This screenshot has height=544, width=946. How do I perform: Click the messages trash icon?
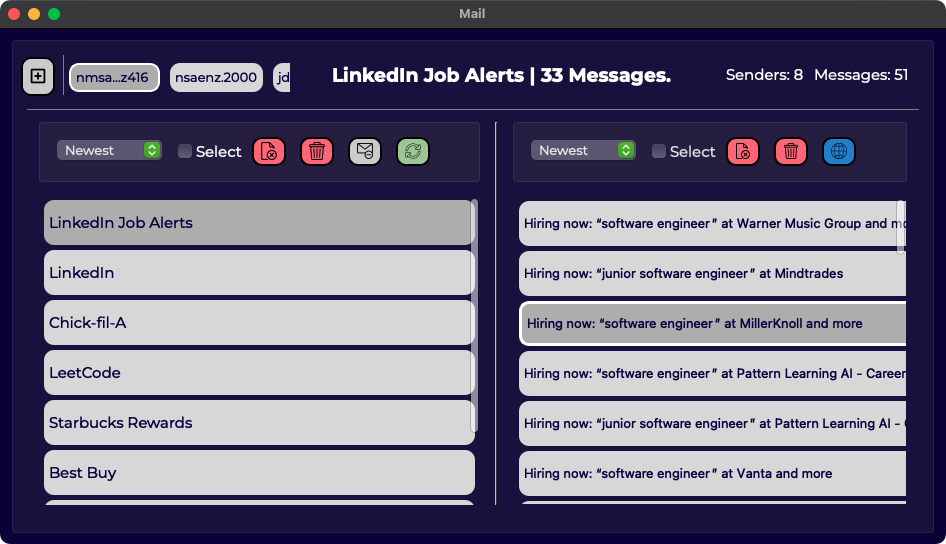(791, 151)
